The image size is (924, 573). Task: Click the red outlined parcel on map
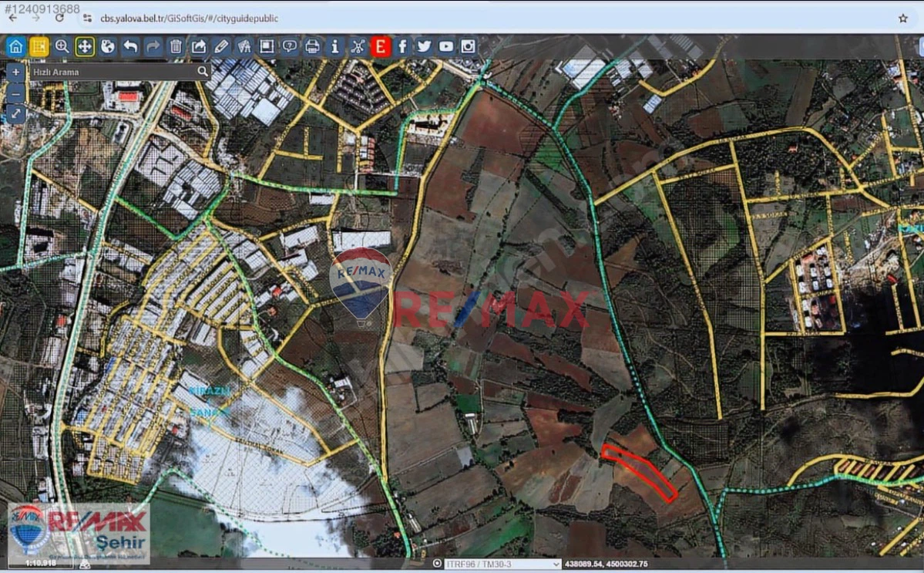640,472
